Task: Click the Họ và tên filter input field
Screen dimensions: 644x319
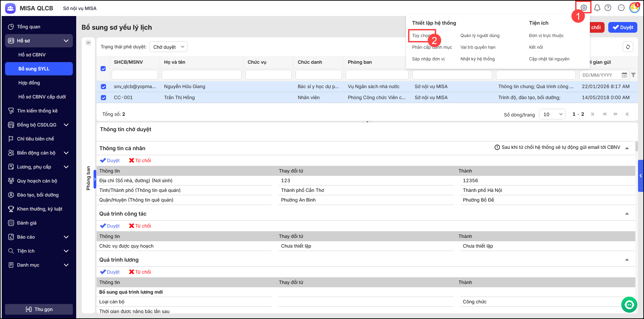Action: [202, 75]
